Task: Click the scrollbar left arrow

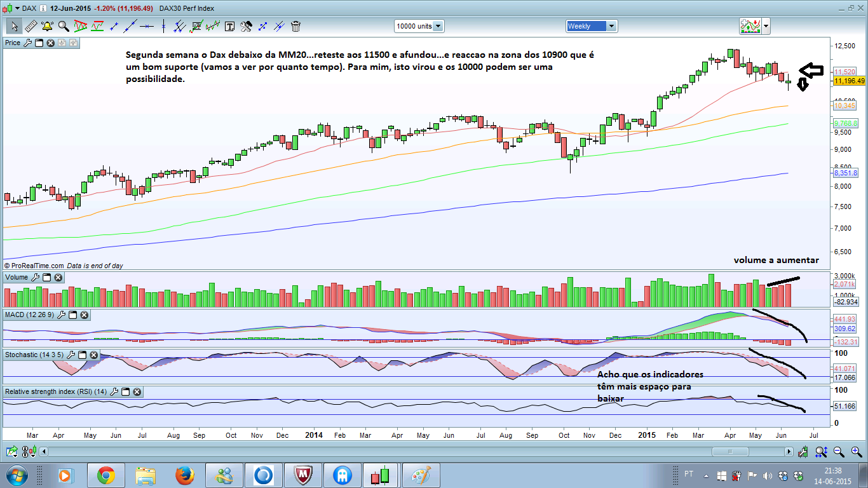Action: pos(43,451)
